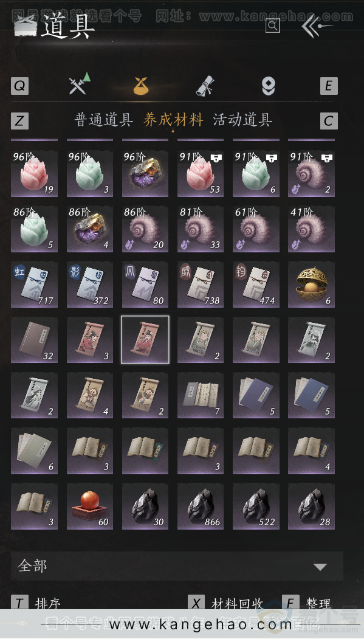Viewport: 364px width, 639px height.
Task: Click the black ore stack of 866
Action: click(201, 506)
